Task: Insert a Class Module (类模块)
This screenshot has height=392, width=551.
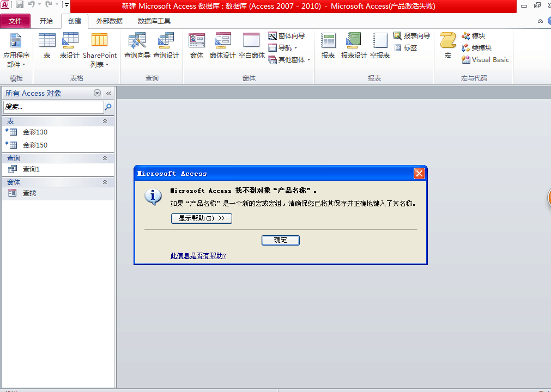Action: coord(476,48)
